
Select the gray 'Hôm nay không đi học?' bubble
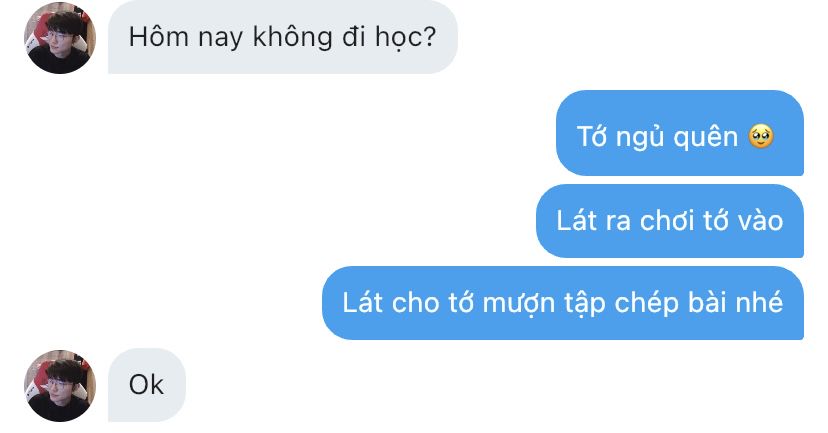click(283, 37)
